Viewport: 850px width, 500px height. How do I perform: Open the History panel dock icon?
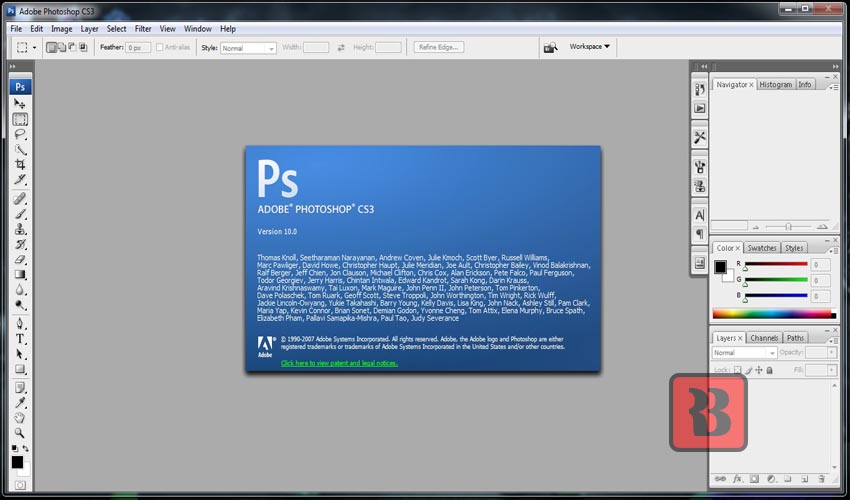pyautogui.click(x=700, y=89)
